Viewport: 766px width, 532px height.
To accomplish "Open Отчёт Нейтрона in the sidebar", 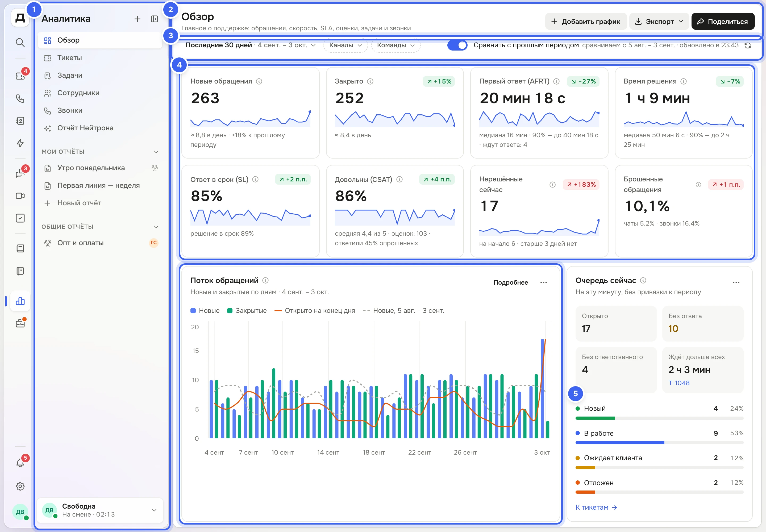I will pos(100,128).
